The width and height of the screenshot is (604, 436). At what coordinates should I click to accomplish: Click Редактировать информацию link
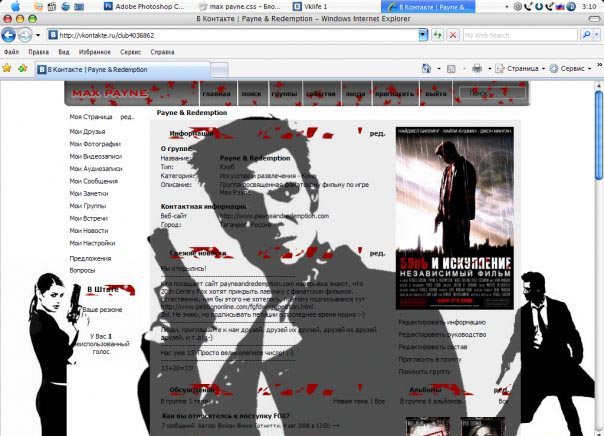click(x=442, y=322)
